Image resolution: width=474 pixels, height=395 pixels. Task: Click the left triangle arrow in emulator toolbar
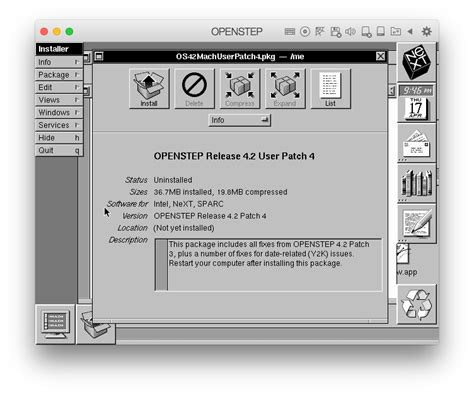(410, 32)
